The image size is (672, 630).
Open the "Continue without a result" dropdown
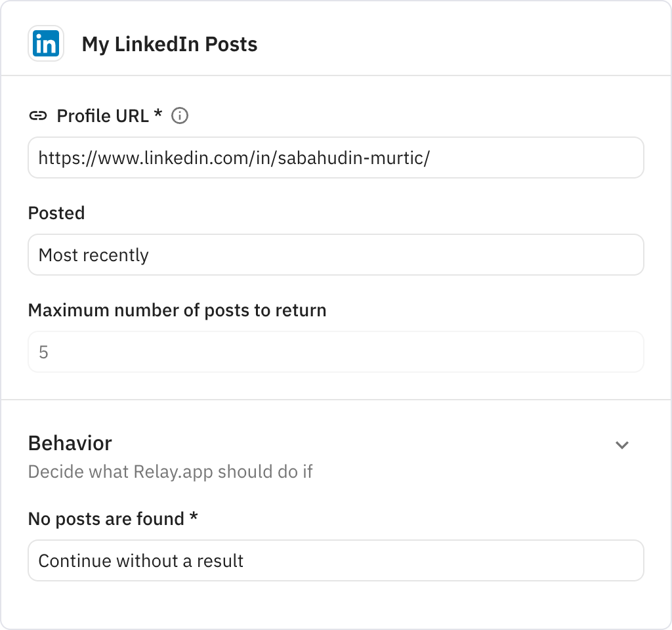click(336, 560)
